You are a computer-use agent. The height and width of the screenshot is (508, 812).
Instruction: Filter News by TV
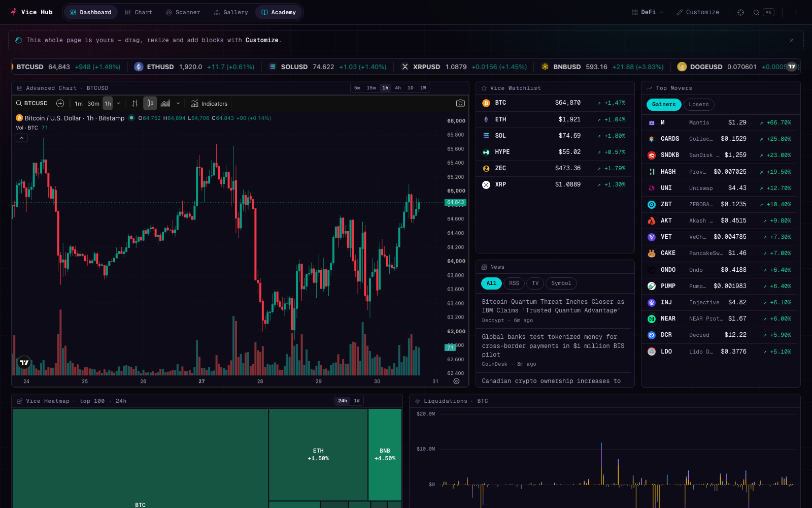535,283
